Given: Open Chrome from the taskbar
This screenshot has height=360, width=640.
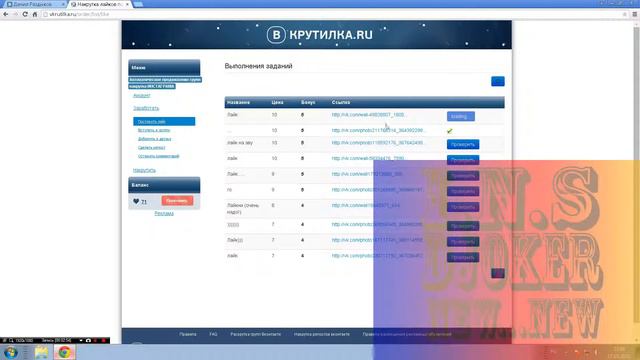Looking at the screenshot, I should click(64, 352).
